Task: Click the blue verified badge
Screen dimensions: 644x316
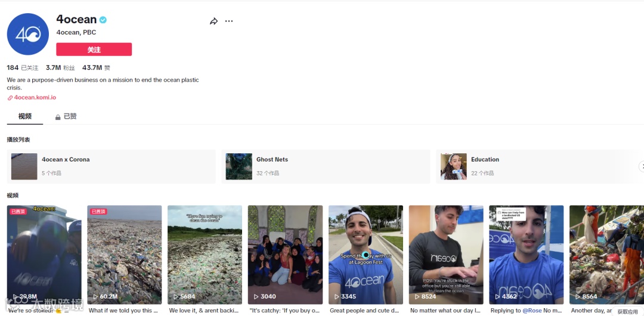Action: 103,20
